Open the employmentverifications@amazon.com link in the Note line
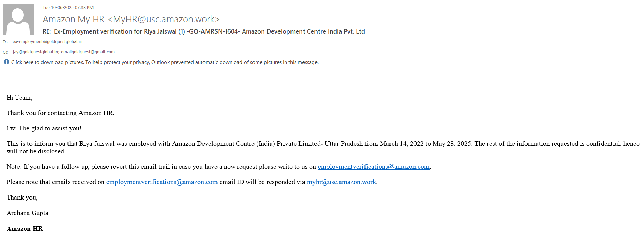Screen dimensions: 644x242 pyautogui.click(x=373, y=167)
